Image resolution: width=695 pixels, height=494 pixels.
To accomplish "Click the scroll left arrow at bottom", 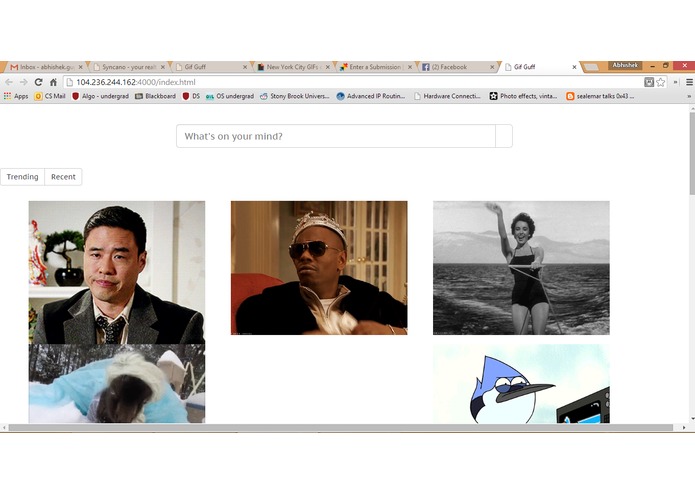I will pyautogui.click(x=4, y=428).
